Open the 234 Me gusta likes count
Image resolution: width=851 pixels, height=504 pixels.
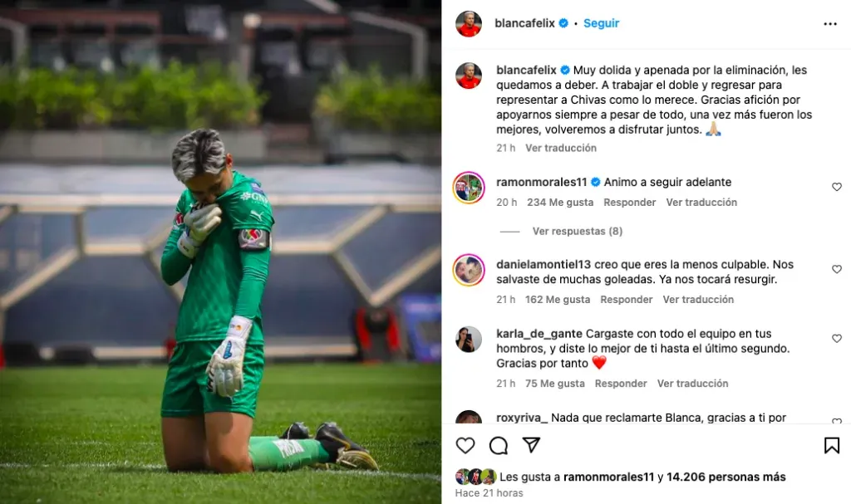(x=560, y=203)
